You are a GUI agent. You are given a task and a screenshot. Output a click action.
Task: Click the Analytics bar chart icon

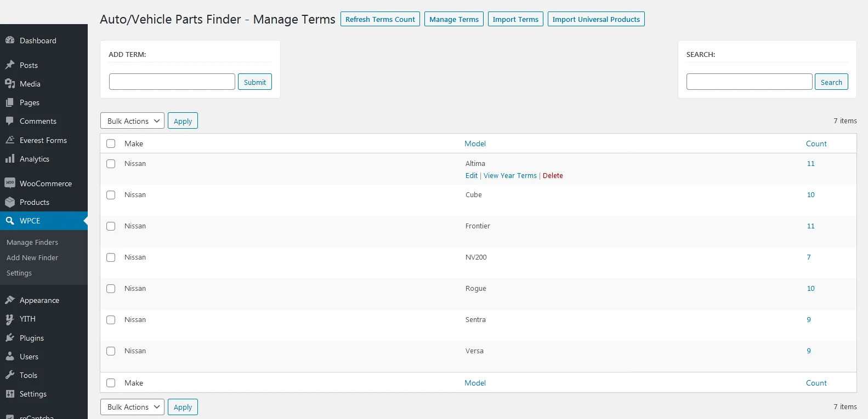[x=10, y=159]
